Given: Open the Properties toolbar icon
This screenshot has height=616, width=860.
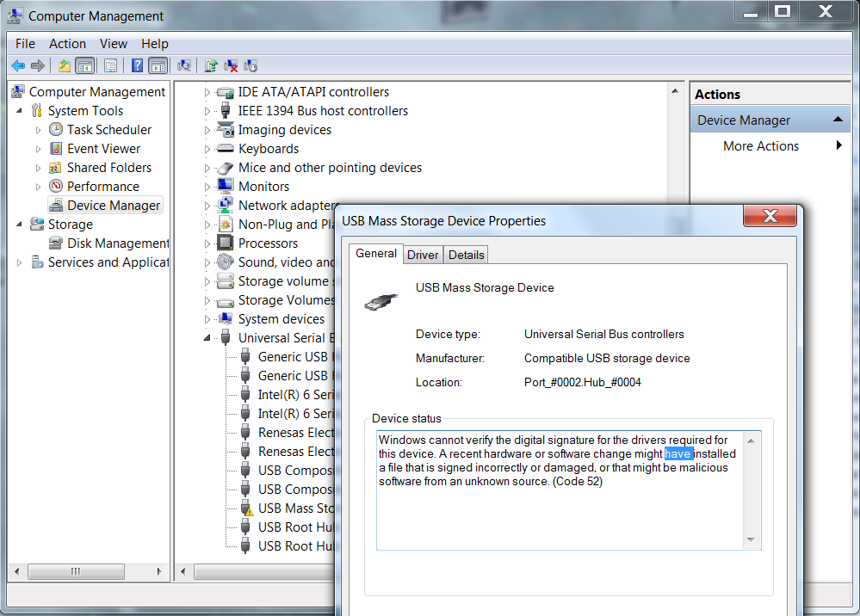Looking at the screenshot, I should [x=110, y=65].
